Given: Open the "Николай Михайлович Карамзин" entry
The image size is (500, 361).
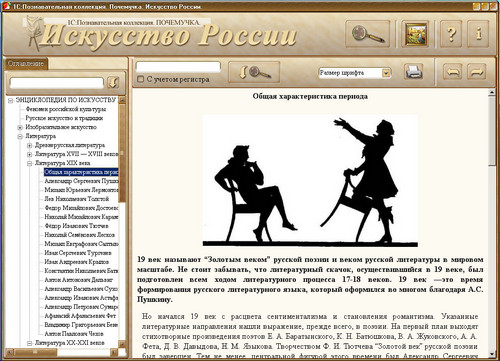Looking at the screenshot, I should 82,217.
